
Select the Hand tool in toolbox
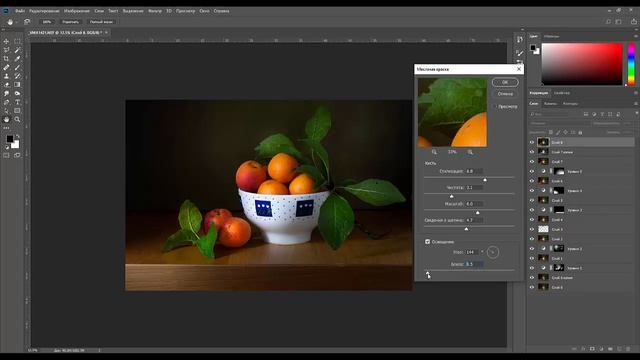[x=6, y=120]
